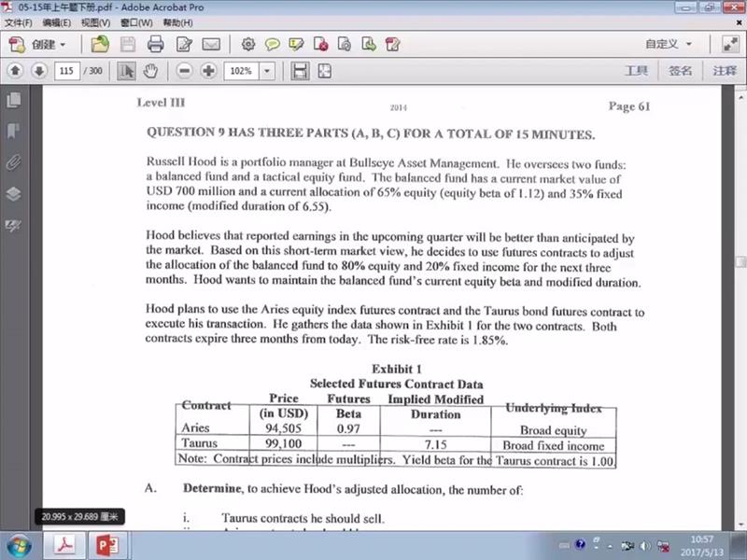This screenshot has height=560, width=747.
Task: Open the 编辑(E) menu
Action: point(57,22)
